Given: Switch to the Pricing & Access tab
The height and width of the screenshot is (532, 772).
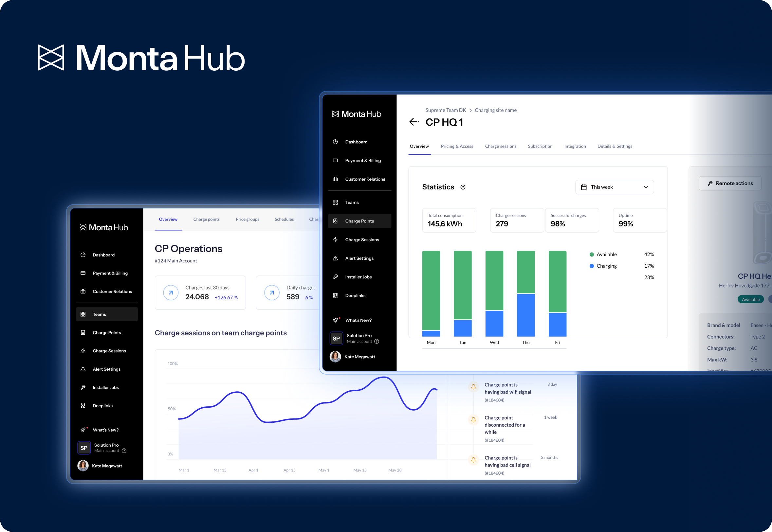Looking at the screenshot, I should (x=456, y=146).
